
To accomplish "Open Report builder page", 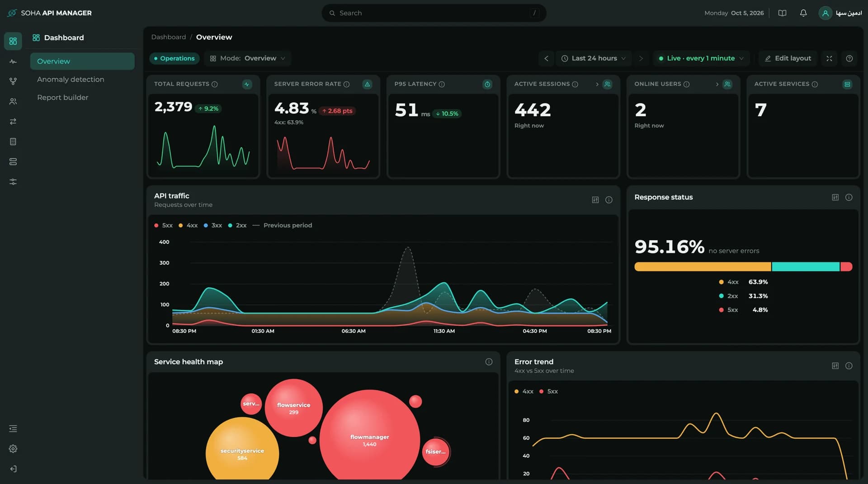I will point(63,97).
